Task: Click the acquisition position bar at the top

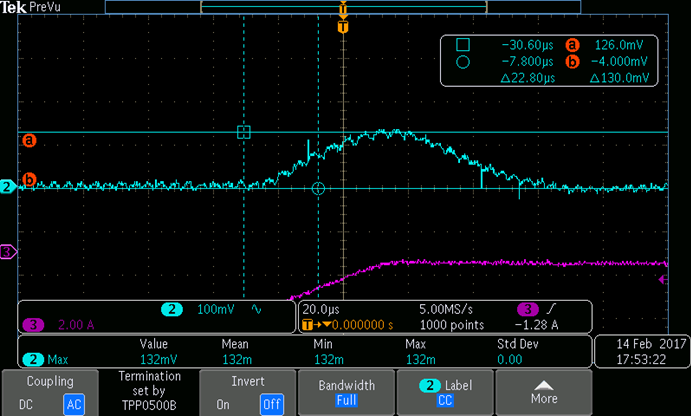Action: [343, 7]
